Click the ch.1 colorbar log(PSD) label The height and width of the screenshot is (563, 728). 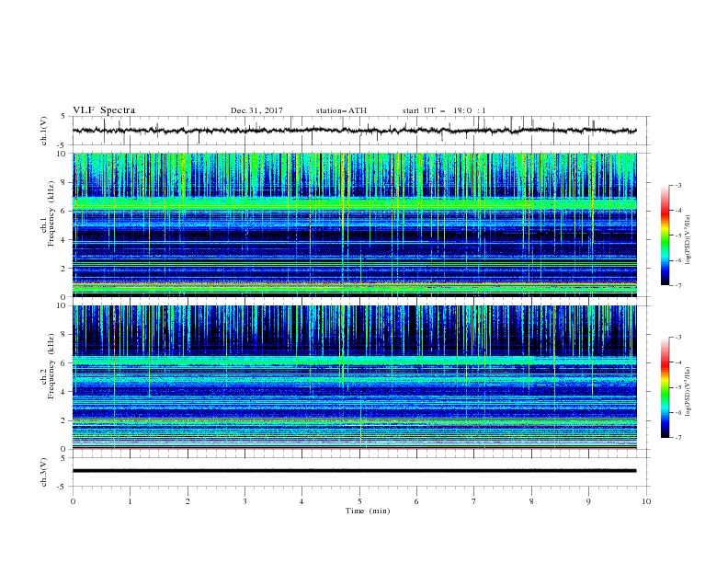688,239
